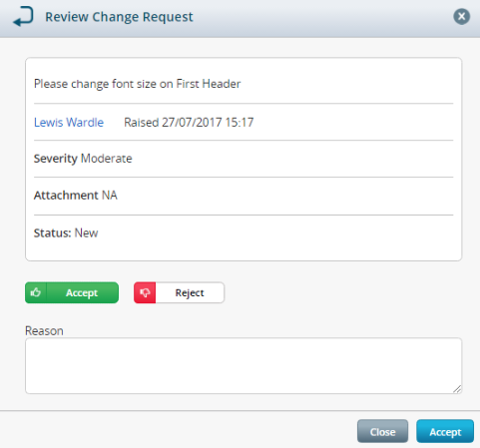Click the font size change request text

[138, 84]
